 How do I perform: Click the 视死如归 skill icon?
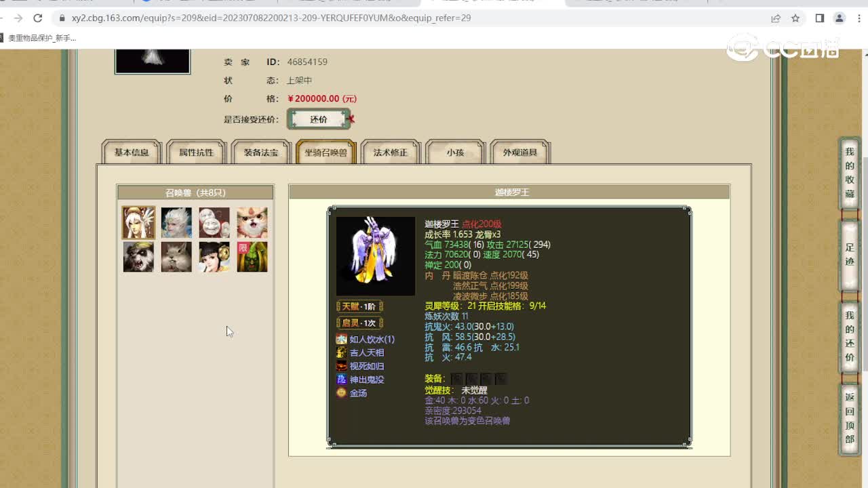coord(341,366)
